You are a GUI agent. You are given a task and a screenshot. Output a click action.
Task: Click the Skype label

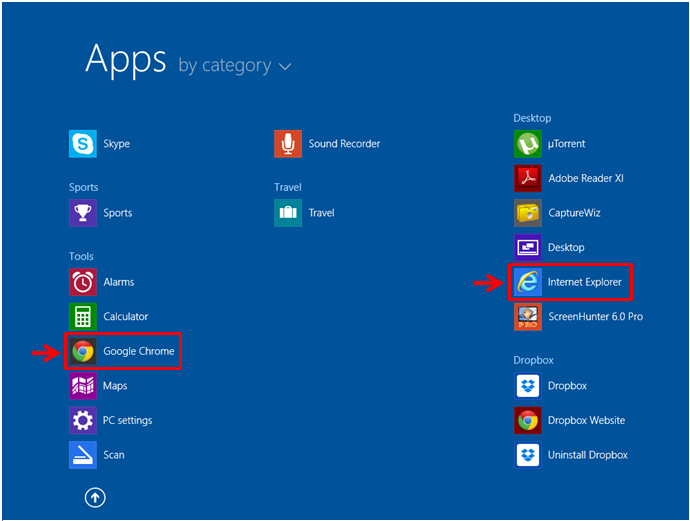pyautogui.click(x=117, y=144)
